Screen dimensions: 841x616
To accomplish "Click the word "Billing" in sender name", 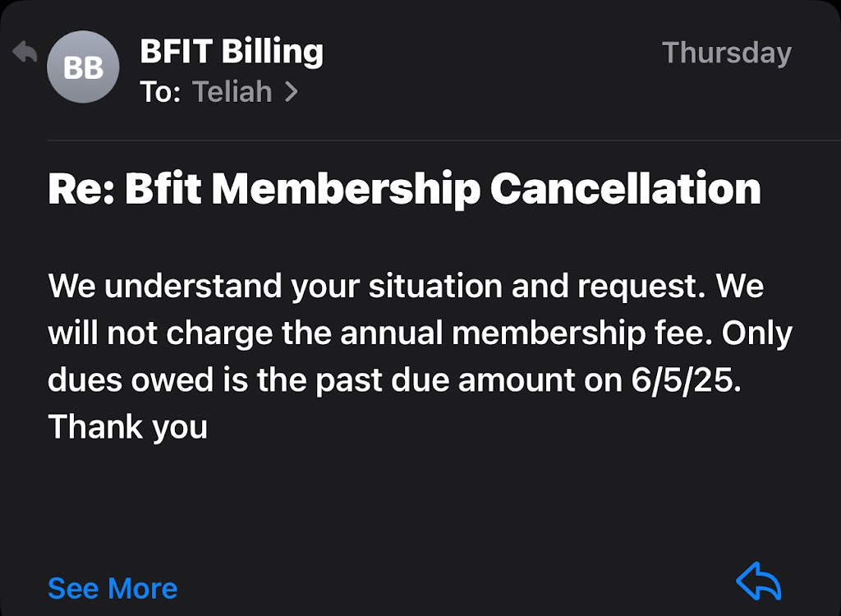I will (274, 52).
